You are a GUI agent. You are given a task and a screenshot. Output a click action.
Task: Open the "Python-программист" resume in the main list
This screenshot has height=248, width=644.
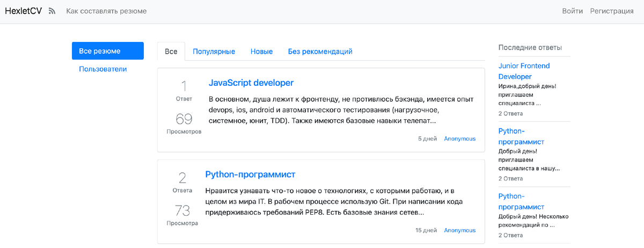(x=250, y=174)
